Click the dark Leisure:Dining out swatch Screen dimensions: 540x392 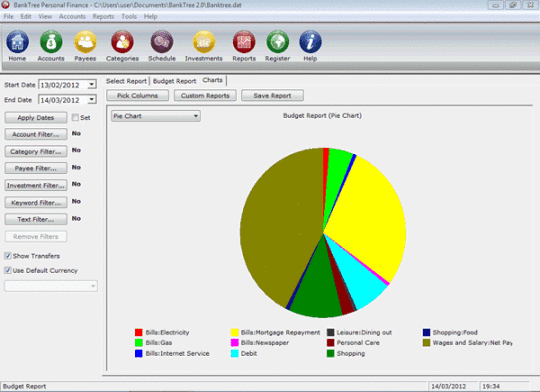click(x=331, y=332)
